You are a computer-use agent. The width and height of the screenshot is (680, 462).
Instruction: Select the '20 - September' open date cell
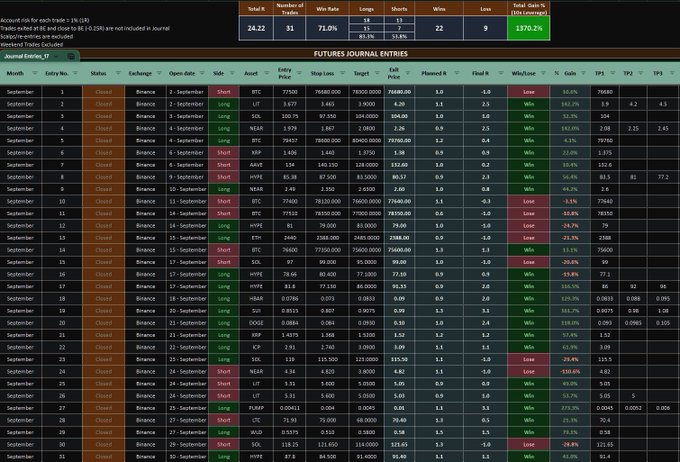(x=187, y=311)
